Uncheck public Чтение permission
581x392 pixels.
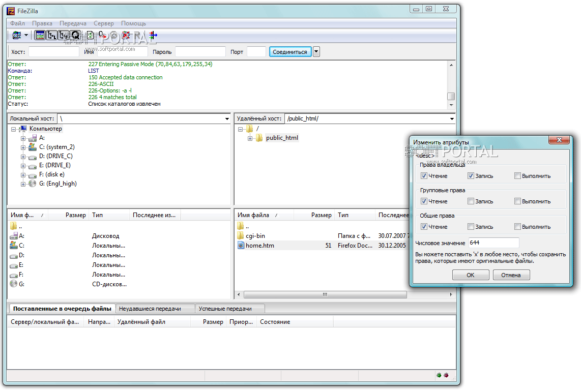click(x=424, y=227)
